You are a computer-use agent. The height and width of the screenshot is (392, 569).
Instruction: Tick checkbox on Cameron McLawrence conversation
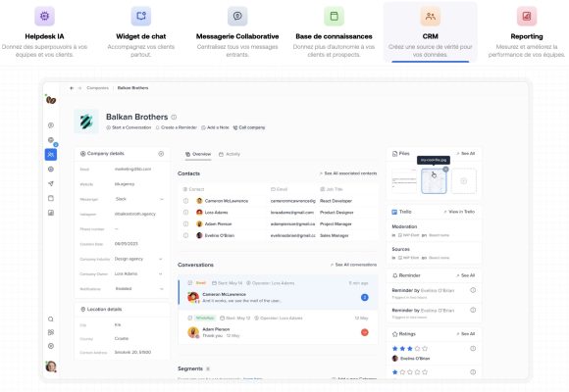(x=189, y=283)
